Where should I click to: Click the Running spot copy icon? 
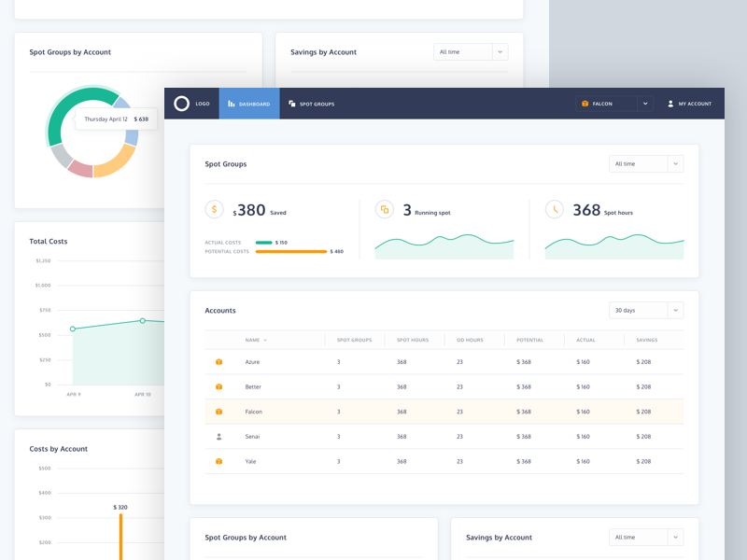tap(385, 209)
